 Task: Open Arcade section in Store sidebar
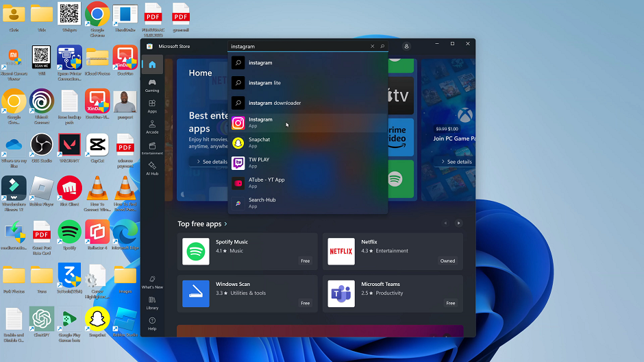click(152, 127)
